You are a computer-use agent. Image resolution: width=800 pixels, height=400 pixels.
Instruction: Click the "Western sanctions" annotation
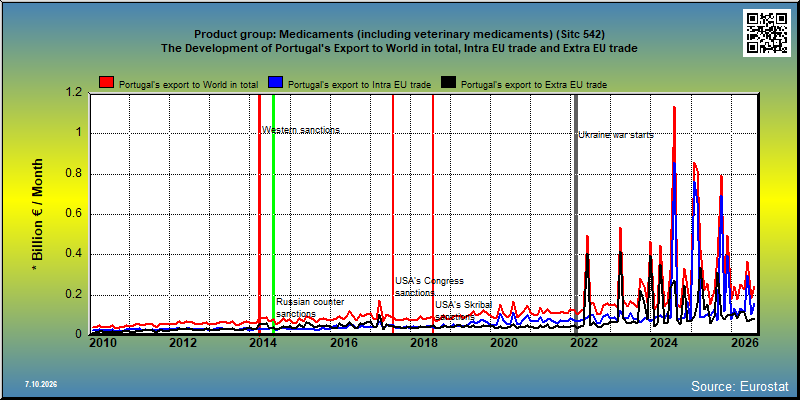tap(301, 130)
